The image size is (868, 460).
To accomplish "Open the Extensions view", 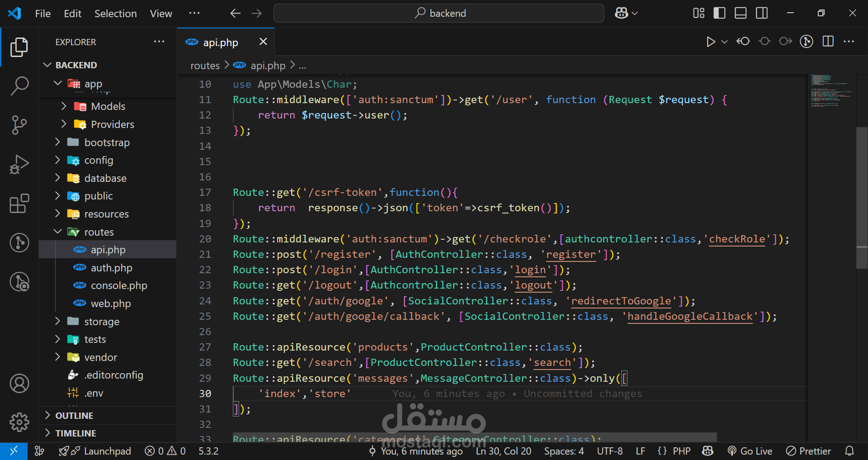I will [19, 204].
